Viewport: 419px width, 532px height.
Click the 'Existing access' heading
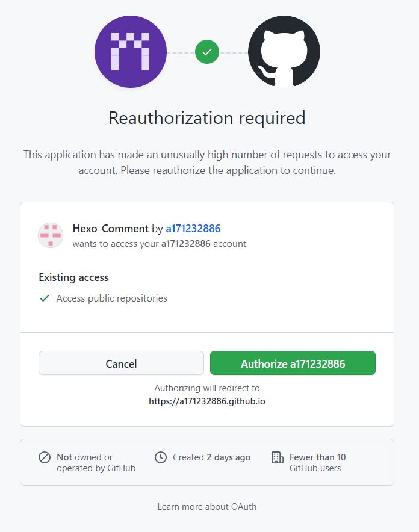73,277
